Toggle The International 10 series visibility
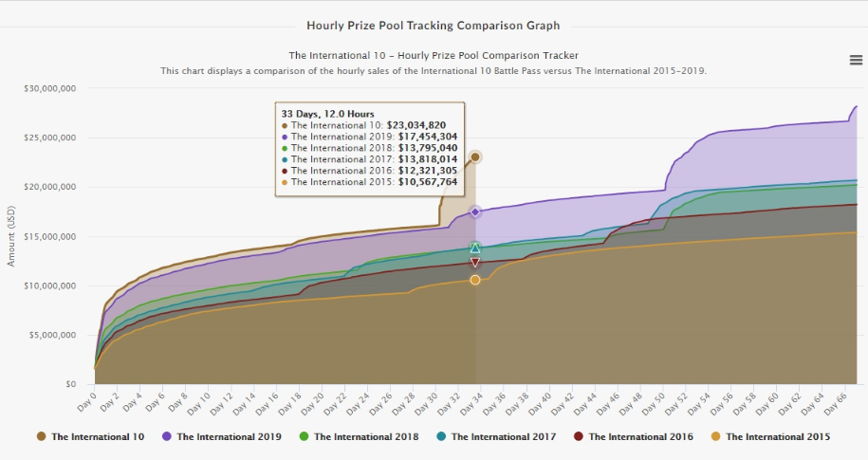The width and height of the screenshot is (868, 460). coord(99,436)
